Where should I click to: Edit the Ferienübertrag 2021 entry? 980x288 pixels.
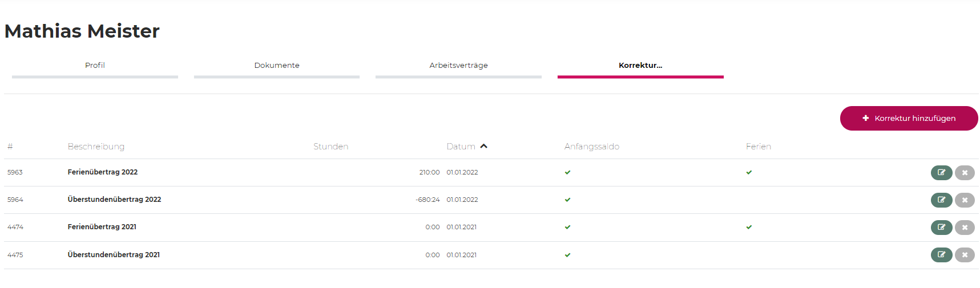(x=941, y=227)
